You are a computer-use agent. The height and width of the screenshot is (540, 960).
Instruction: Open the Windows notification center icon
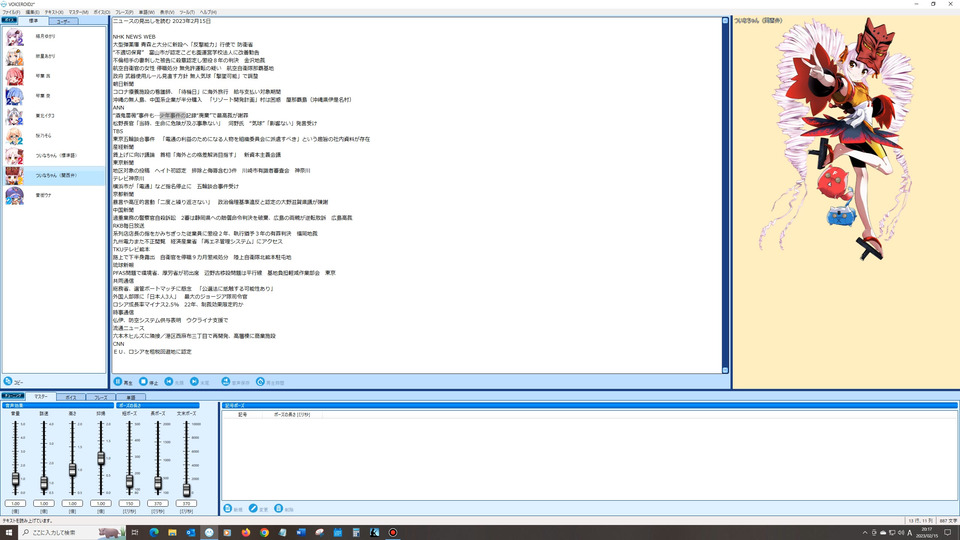click(x=948, y=532)
